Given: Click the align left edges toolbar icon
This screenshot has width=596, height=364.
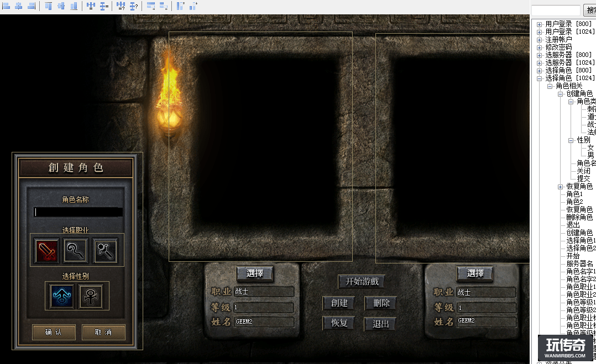Looking at the screenshot, I should pos(6,6).
